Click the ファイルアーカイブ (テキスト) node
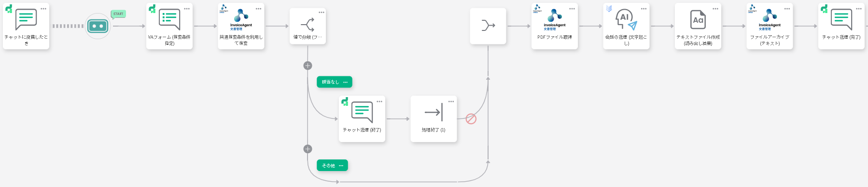The height and width of the screenshot is (187, 868). pyautogui.click(x=770, y=26)
